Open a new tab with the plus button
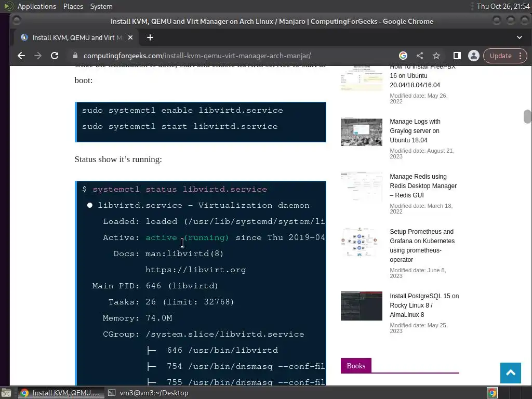The height and width of the screenshot is (399, 532). (150, 37)
